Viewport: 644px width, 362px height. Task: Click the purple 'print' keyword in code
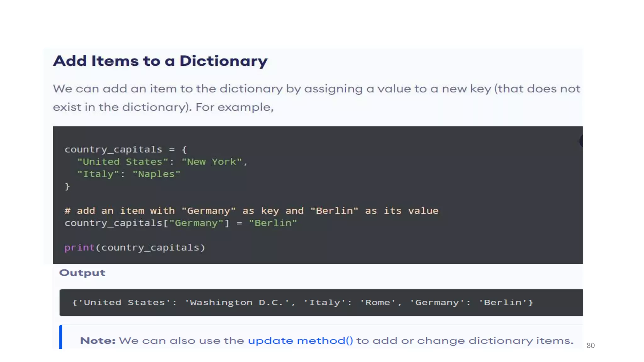point(80,248)
